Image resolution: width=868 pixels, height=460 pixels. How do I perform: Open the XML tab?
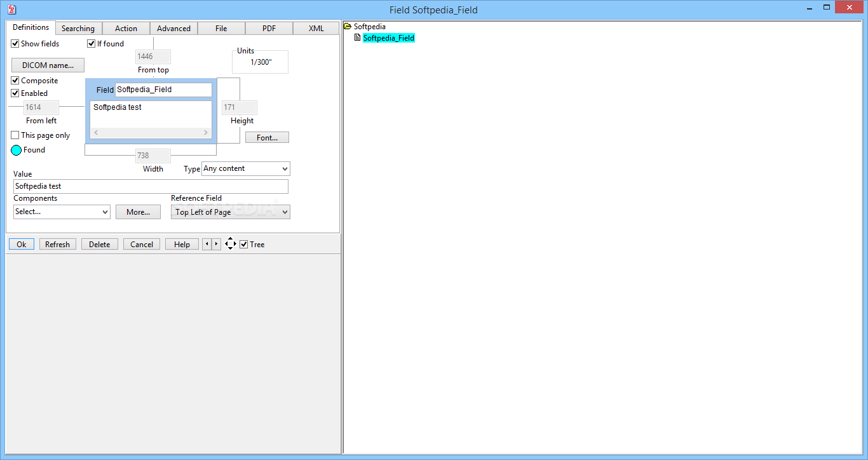click(316, 29)
